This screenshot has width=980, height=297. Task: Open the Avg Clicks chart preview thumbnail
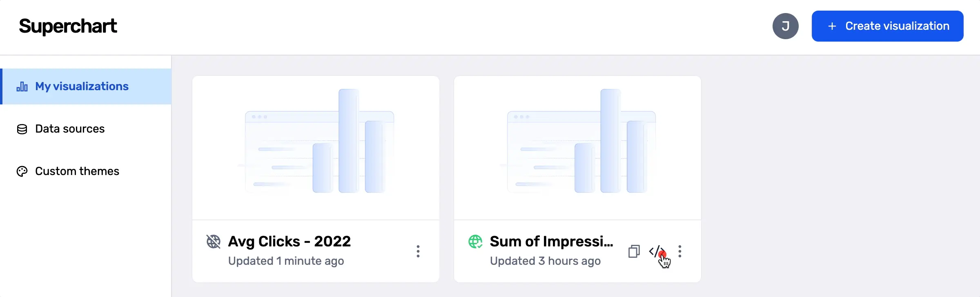[x=316, y=148]
